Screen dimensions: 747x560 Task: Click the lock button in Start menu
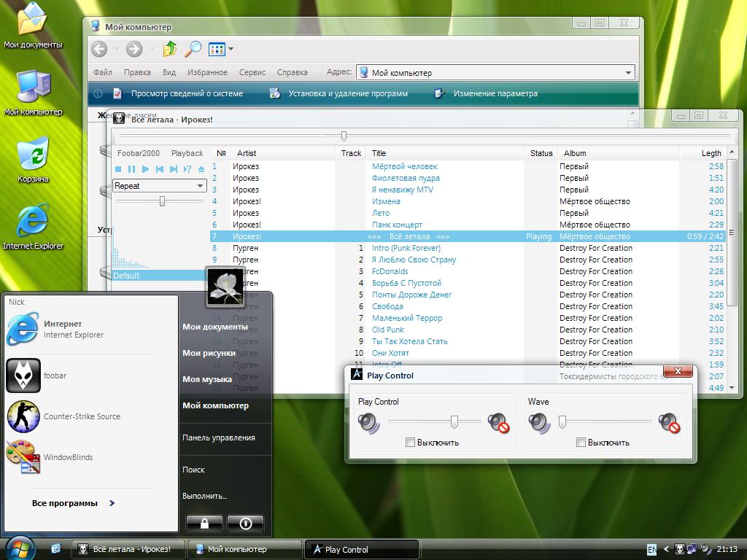coord(204,524)
